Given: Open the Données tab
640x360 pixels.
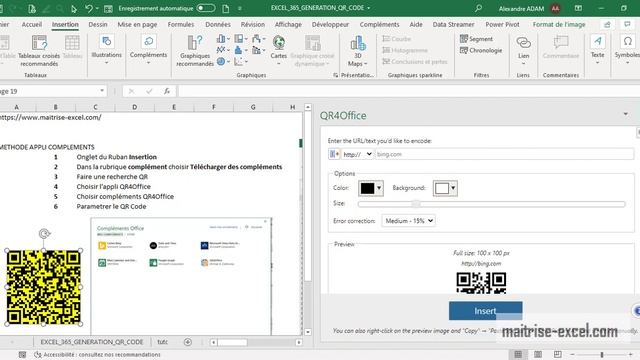Looking at the screenshot, I should (218, 24).
